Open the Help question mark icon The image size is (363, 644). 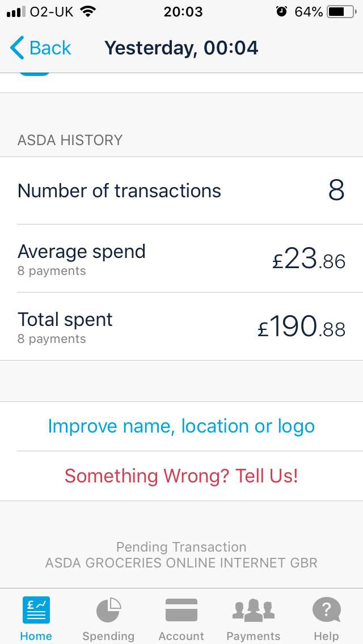326,611
